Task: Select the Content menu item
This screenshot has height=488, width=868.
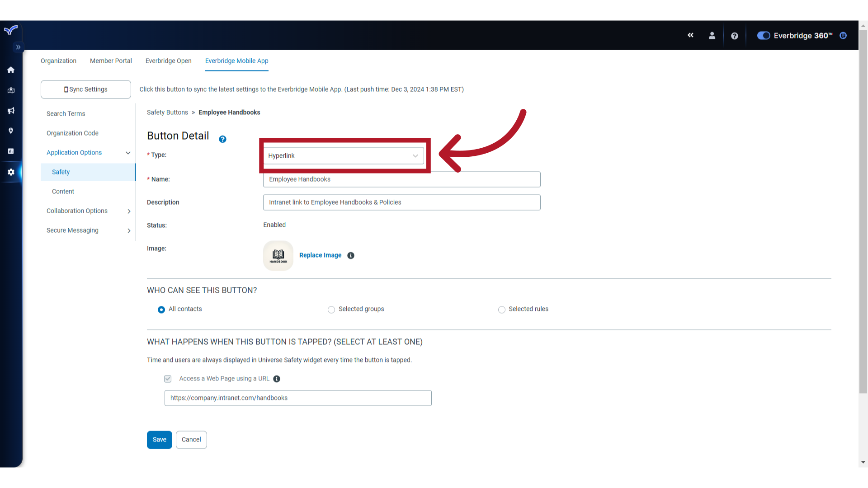Action: click(x=63, y=192)
